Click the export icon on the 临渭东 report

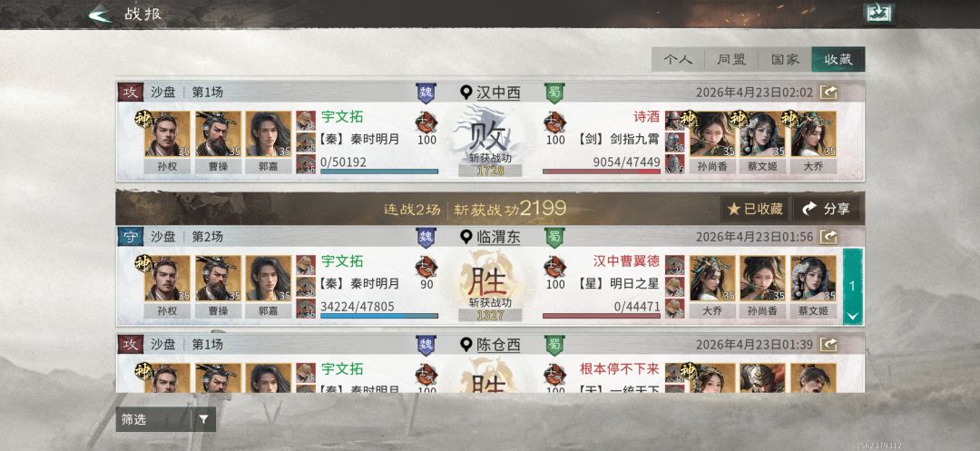pyautogui.click(x=828, y=238)
